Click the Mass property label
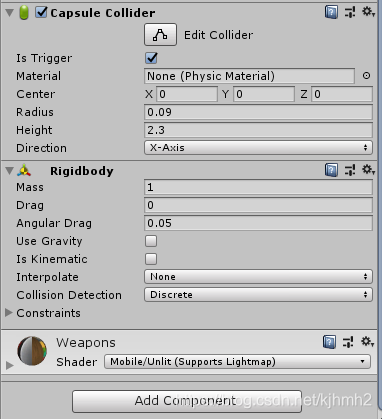382x419 pixels. coord(30,187)
